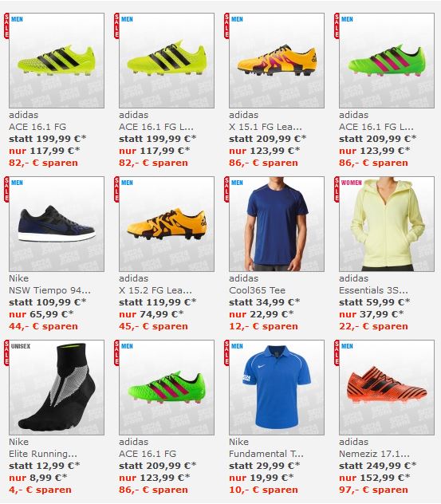
Task: Click the SALE badge on the Nike sock
Action: coord(6,353)
